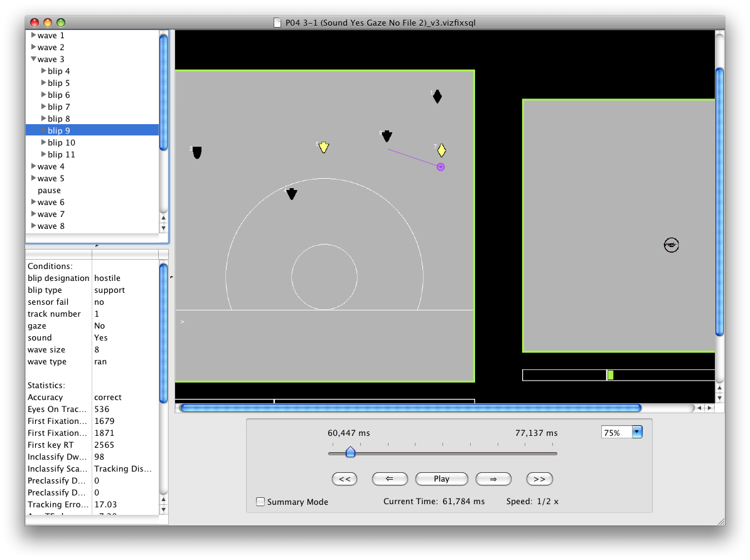750x560 pixels.
Task: Select the highlighted blip 9 row
Action: (92, 130)
